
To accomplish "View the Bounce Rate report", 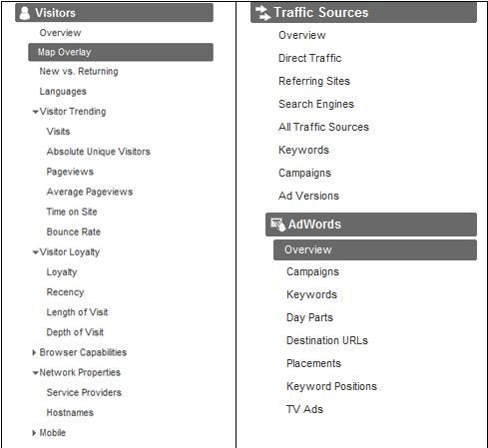I will click(74, 231).
